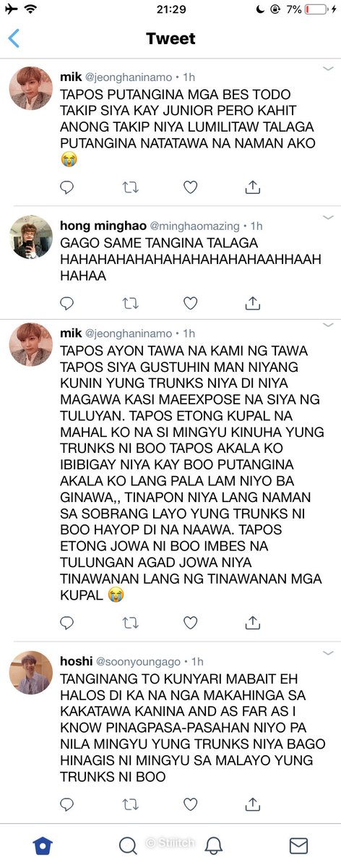The height and width of the screenshot is (868, 341).
Task: Like hoshi's tweet
Action: pos(191,804)
